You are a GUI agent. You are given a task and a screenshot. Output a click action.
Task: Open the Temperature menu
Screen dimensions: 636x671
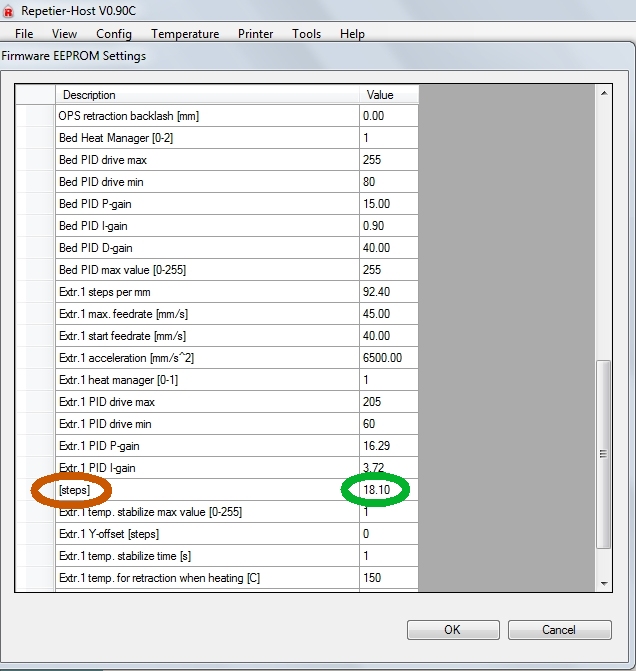click(x=185, y=34)
